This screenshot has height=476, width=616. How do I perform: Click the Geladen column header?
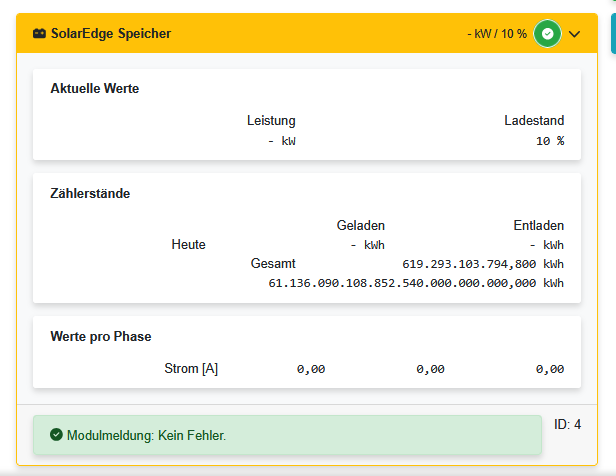click(x=361, y=225)
